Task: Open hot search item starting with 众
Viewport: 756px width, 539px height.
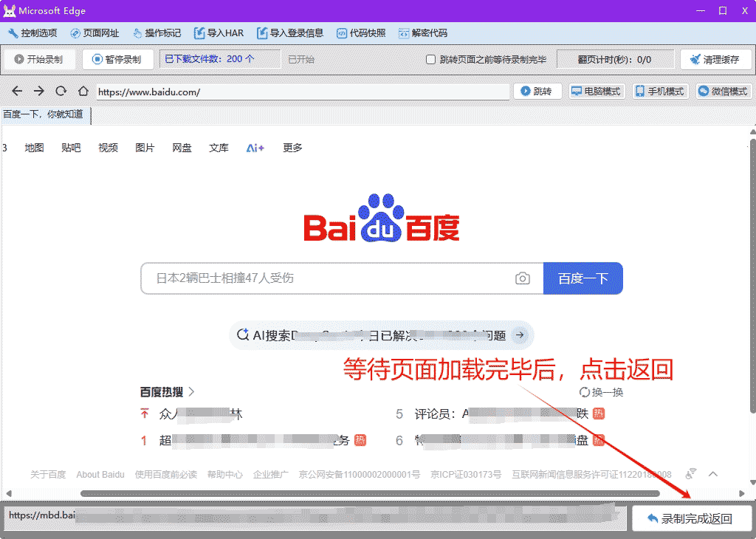Action: point(200,414)
